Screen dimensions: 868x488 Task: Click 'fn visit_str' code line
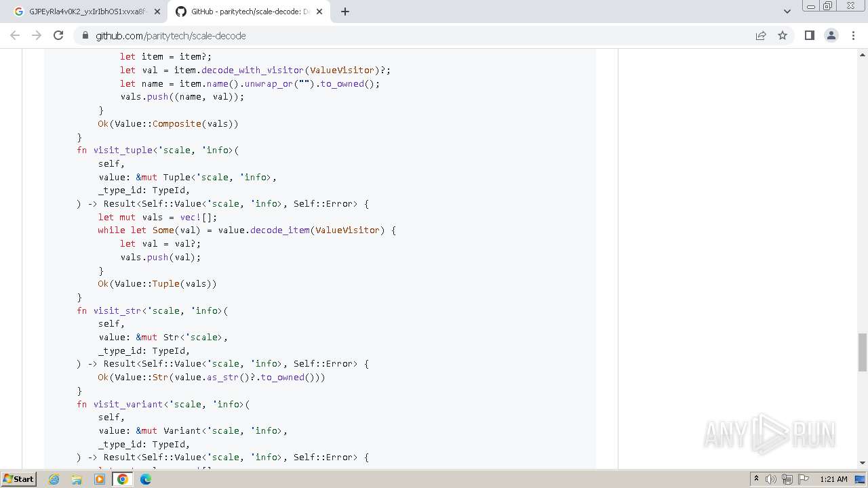pyautogui.click(x=153, y=310)
